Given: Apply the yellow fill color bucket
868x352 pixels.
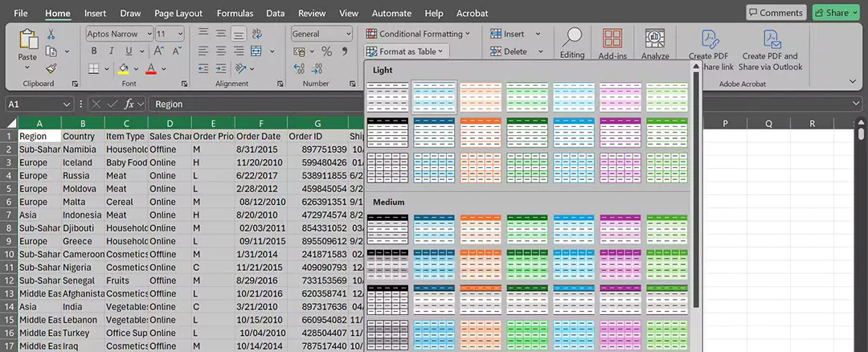Looking at the screenshot, I should click(x=124, y=68).
